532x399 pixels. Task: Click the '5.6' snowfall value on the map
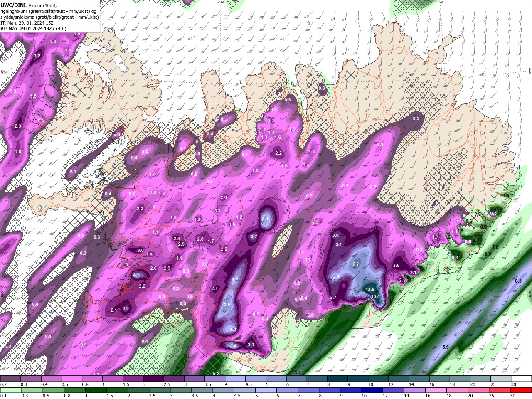coord(227,304)
